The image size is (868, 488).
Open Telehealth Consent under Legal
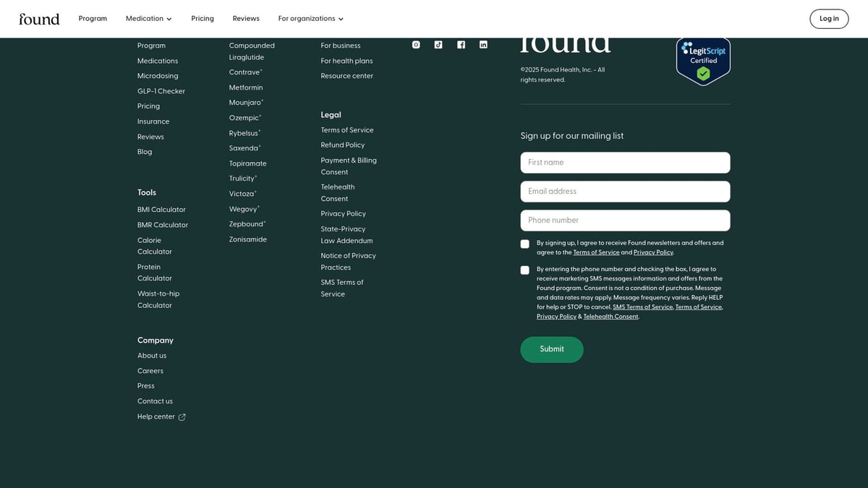pos(338,193)
